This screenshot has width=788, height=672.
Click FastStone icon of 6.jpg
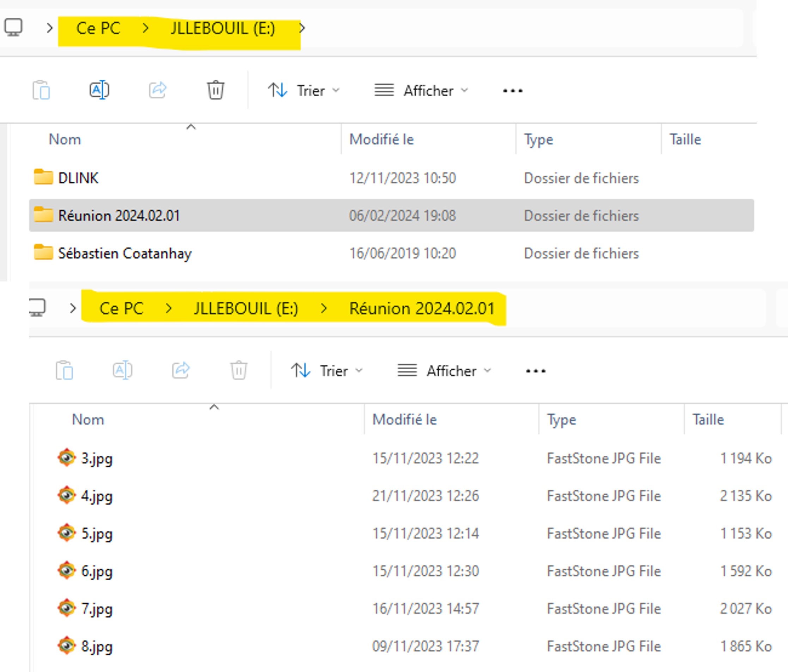[67, 570]
